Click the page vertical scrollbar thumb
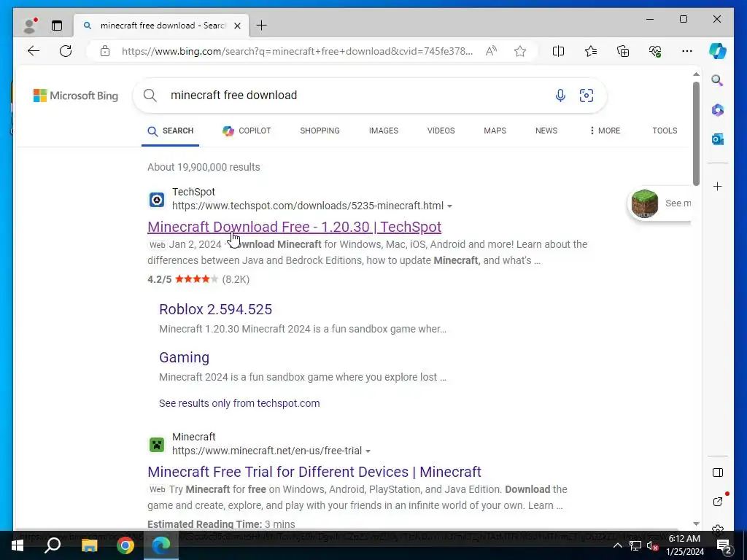 [696, 134]
